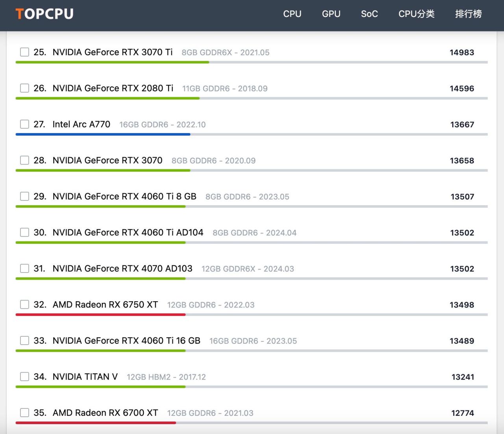Screen dimensions: 504x434
Task: Open the AMD Radeon RX 6700 XT link
Action: (x=105, y=413)
